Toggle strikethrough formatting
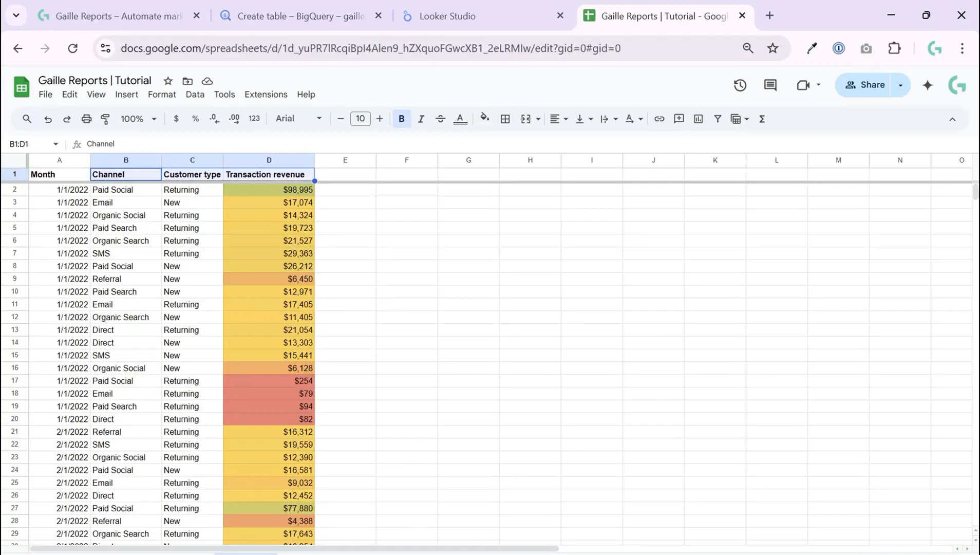The image size is (980, 555). coord(440,119)
